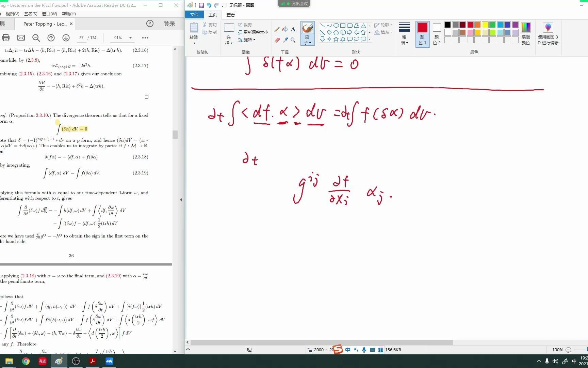The height and width of the screenshot is (368, 588).
Task: Click the page number field showing 37
Action: 81,38
